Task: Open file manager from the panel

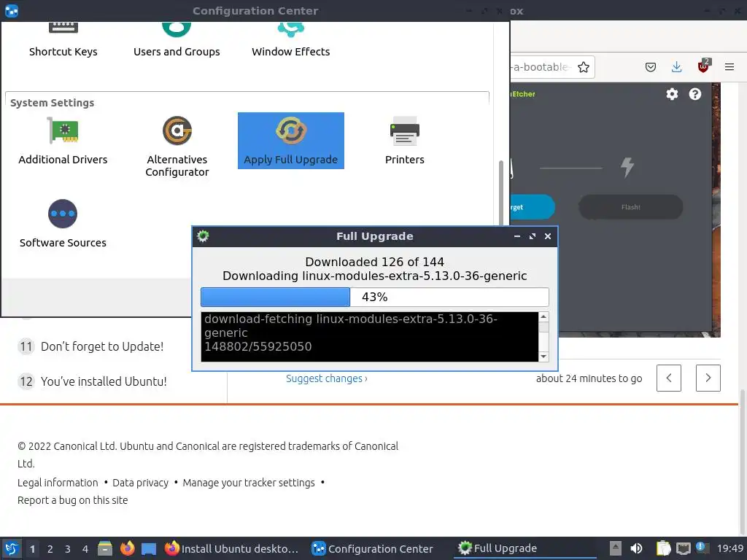Action: click(x=105, y=548)
